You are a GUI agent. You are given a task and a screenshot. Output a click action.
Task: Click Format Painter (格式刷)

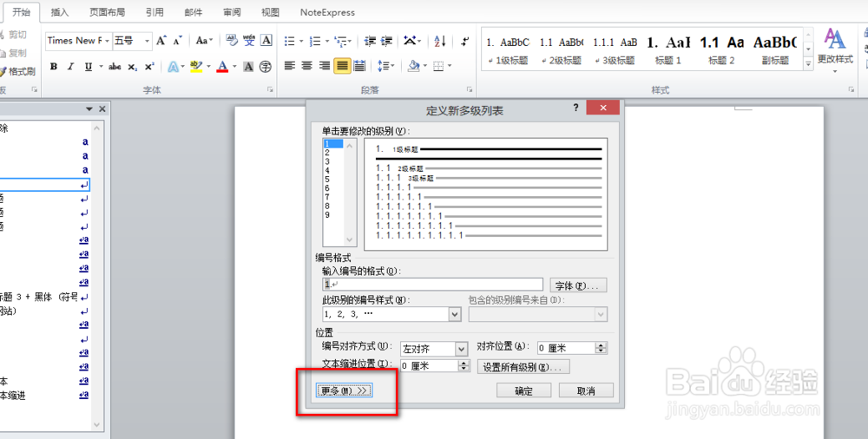[17, 71]
